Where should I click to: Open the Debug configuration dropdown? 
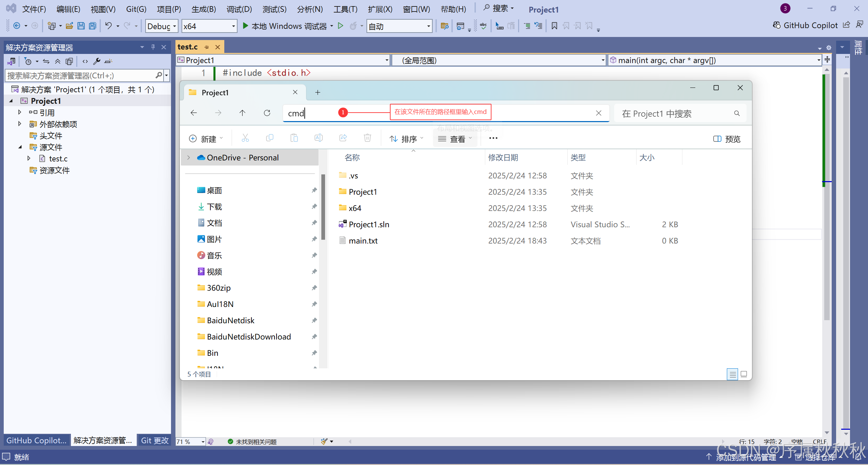tap(175, 26)
